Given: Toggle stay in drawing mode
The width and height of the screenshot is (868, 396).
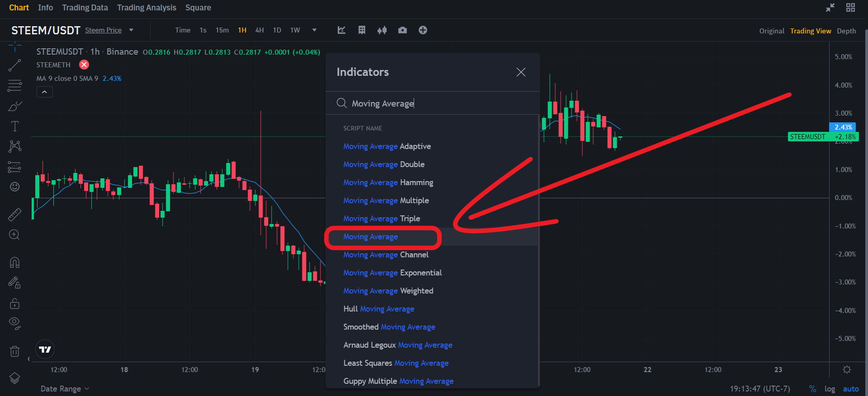Looking at the screenshot, I should point(14,283).
